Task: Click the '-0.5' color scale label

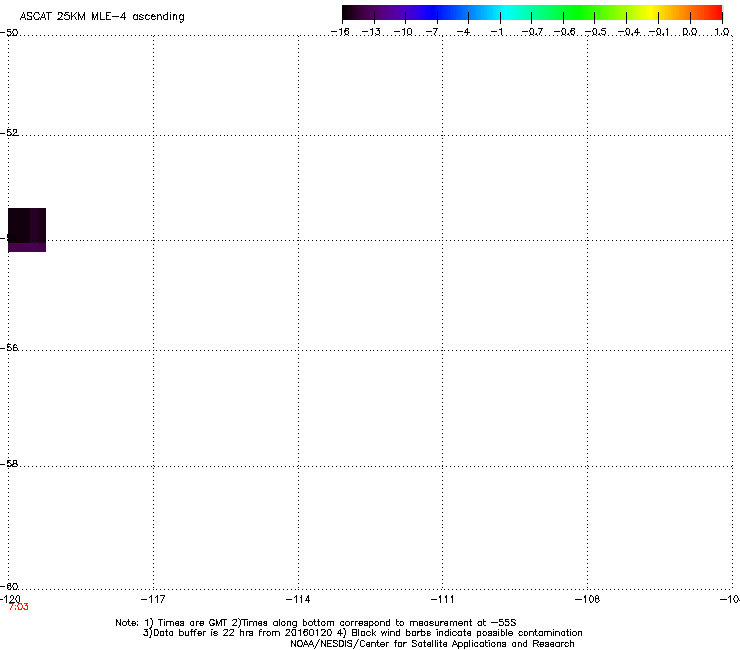Action: coord(596,32)
